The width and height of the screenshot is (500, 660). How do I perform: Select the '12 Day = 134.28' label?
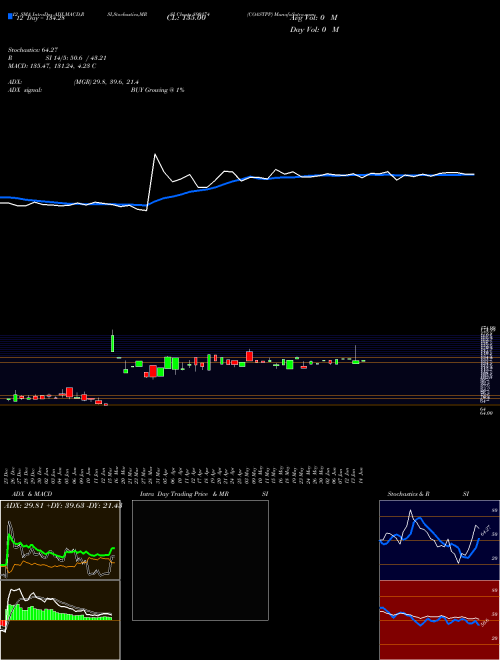[x=39, y=18]
